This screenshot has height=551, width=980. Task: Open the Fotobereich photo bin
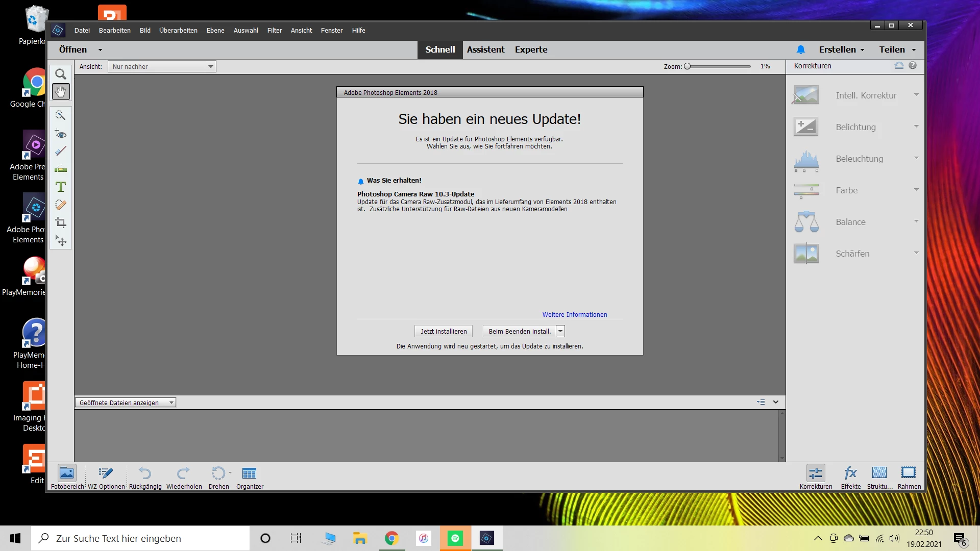point(67,478)
